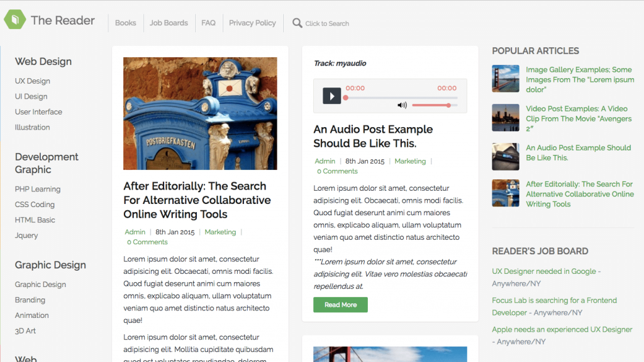Open 'Focus Lab is searching' job listing
Screen dimensions: 644x362
coord(554,307)
